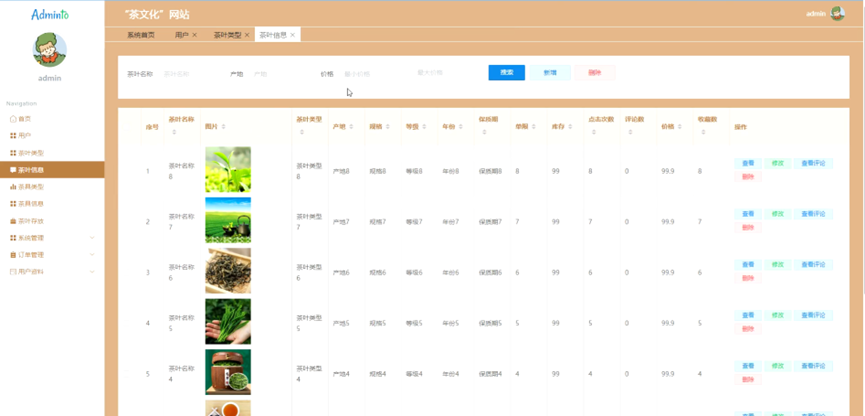Screen dimensions: 865x416
Task: Click 修改 for the 茶叶名称7 row
Action: pyautogui.click(x=778, y=214)
